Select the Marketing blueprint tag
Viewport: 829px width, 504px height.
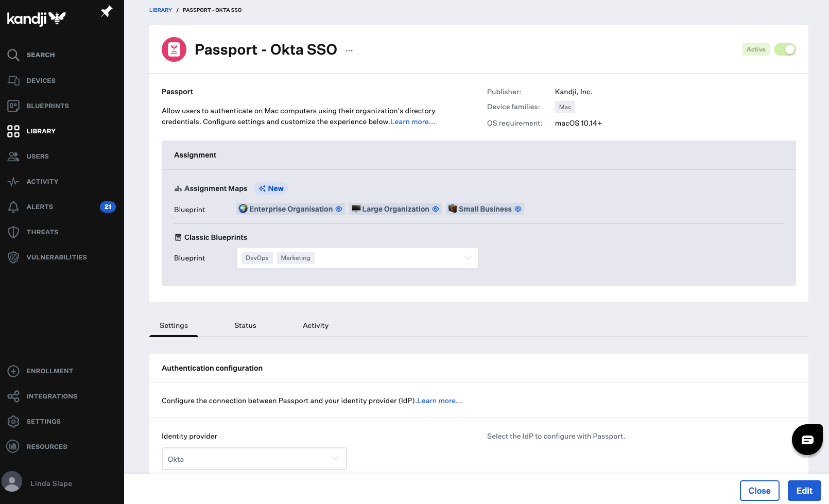296,258
